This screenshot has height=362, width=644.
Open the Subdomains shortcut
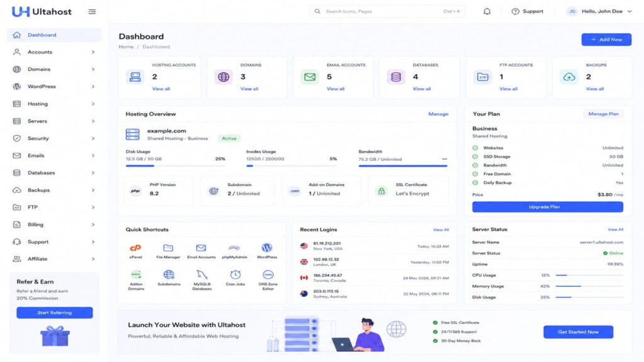pyautogui.click(x=169, y=277)
